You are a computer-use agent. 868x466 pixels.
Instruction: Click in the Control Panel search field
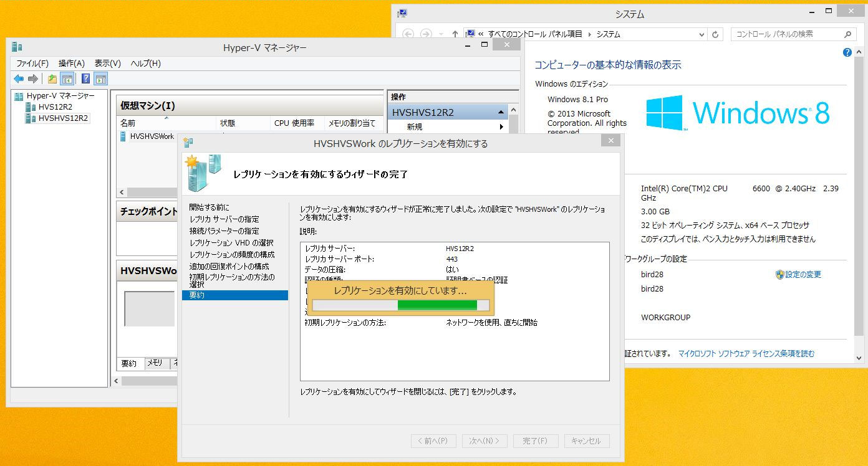pyautogui.click(x=787, y=34)
